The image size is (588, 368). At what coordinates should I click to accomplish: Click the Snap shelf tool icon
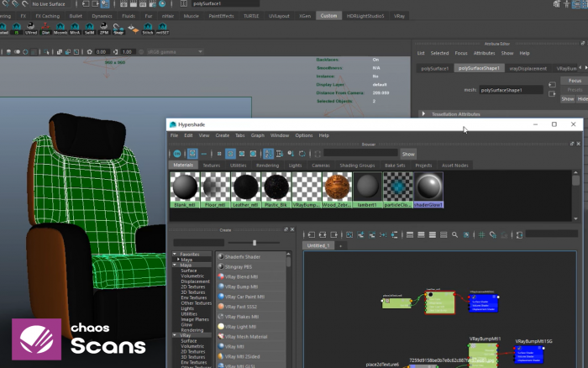click(118, 29)
